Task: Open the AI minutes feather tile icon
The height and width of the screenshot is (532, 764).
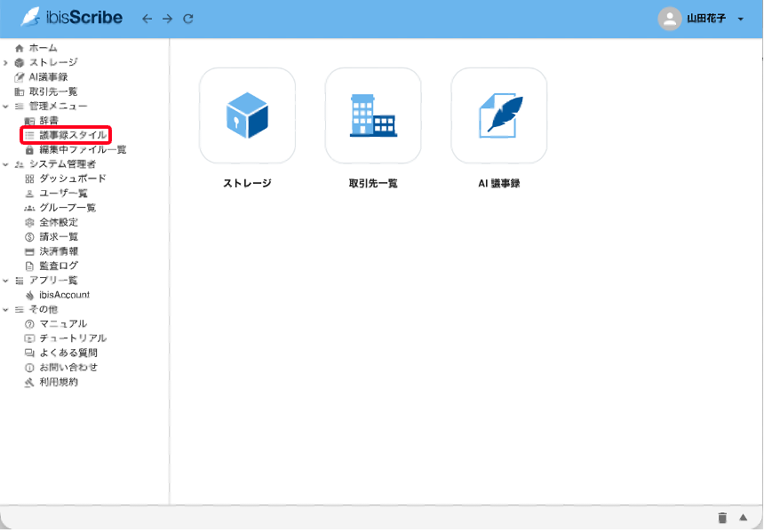Action: pyautogui.click(x=499, y=115)
